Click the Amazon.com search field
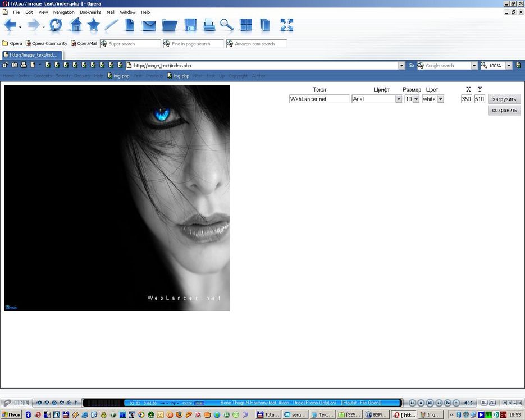The width and height of the screenshot is (525, 420). pos(257,44)
